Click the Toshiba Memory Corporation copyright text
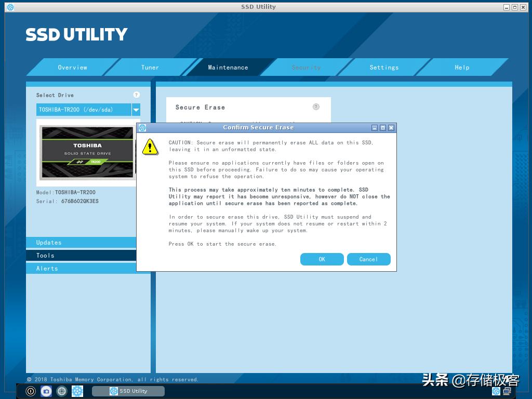The width and height of the screenshot is (532, 399). (x=112, y=379)
